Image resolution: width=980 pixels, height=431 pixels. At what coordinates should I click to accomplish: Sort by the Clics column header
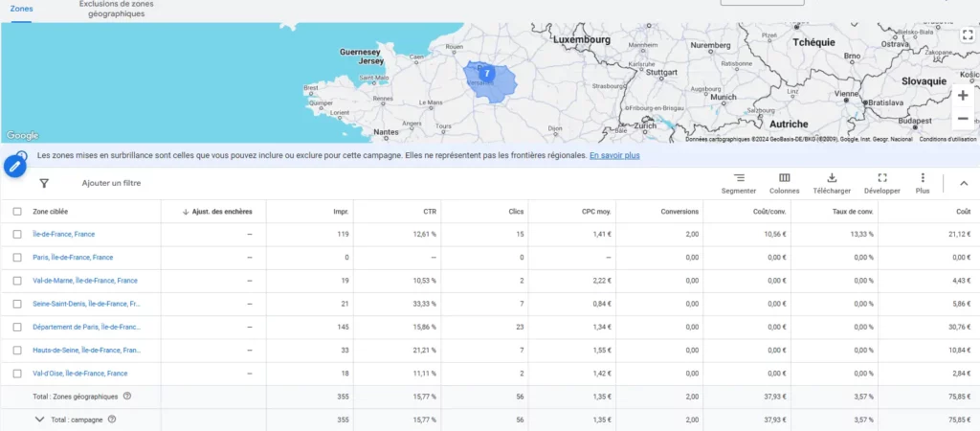tap(516, 212)
